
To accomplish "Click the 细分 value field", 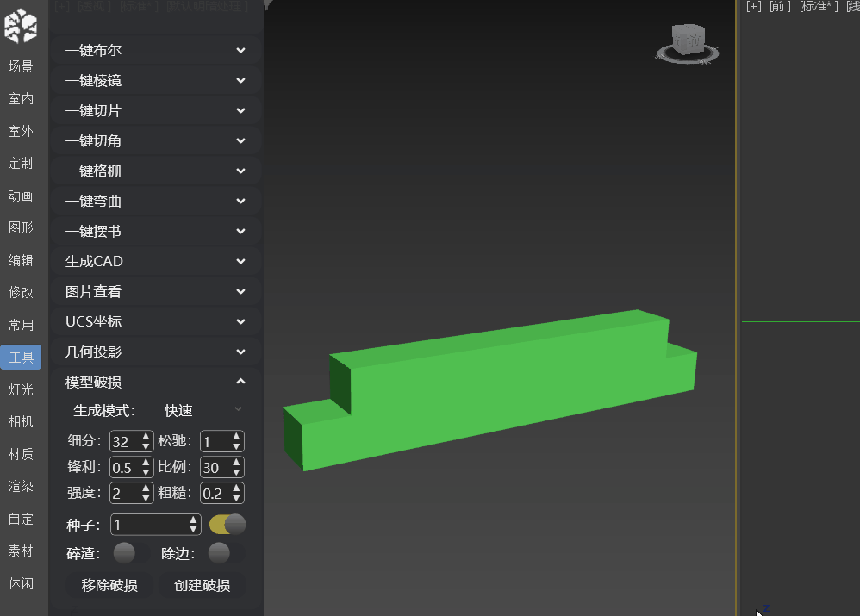I will [124, 442].
